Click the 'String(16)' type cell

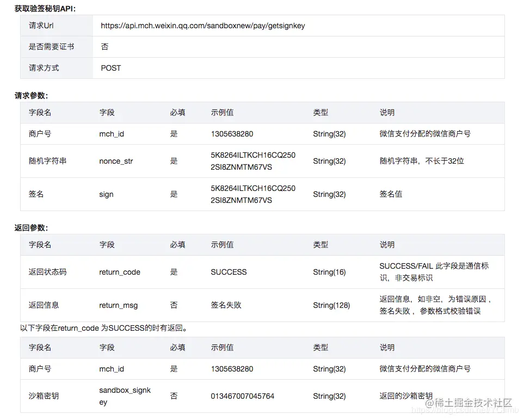(329, 272)
